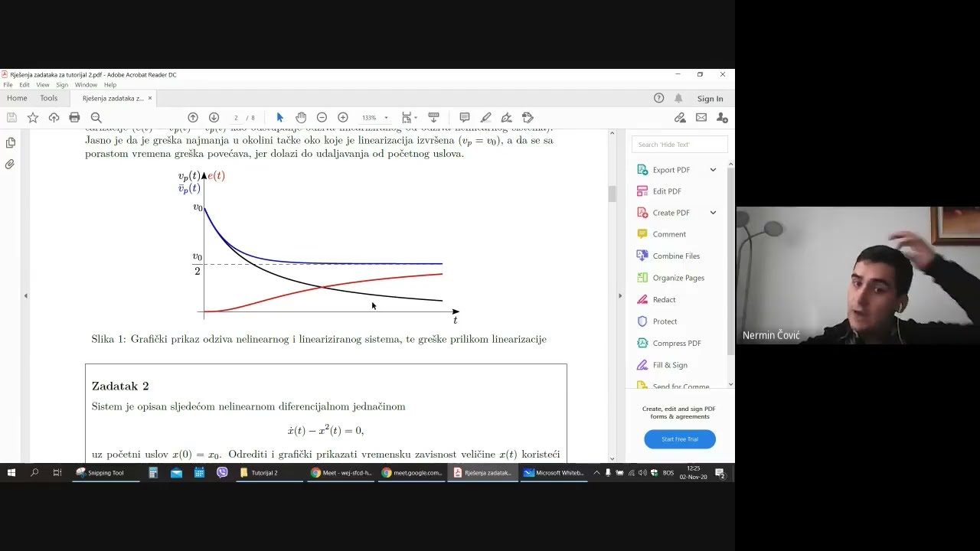Switch to the Meet Chrome window in taskbar
Image resolution: width=980 pixels, height=551 pixels.
341,473
